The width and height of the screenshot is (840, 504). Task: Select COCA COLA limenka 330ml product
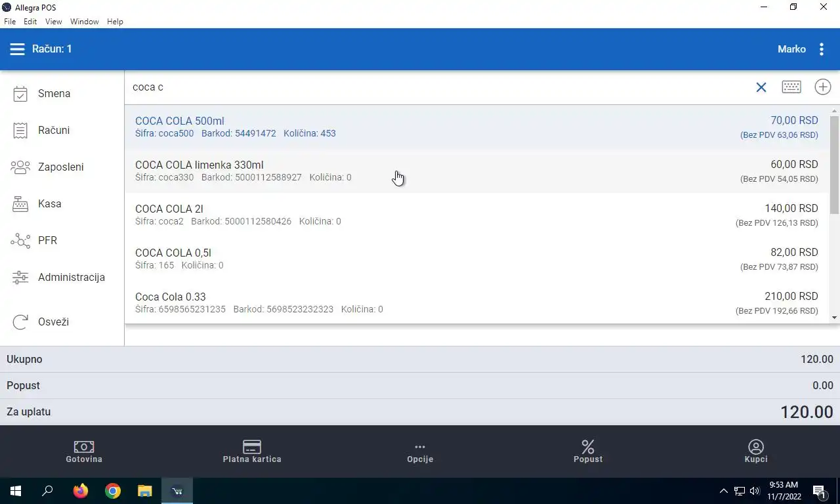tap(477, 171)
